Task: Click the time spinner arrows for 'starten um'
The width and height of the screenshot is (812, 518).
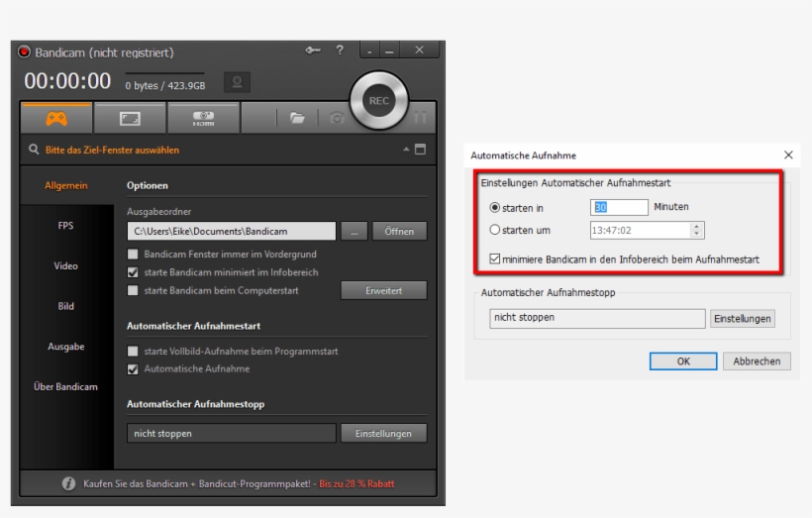Action: (x=696, y=231)
